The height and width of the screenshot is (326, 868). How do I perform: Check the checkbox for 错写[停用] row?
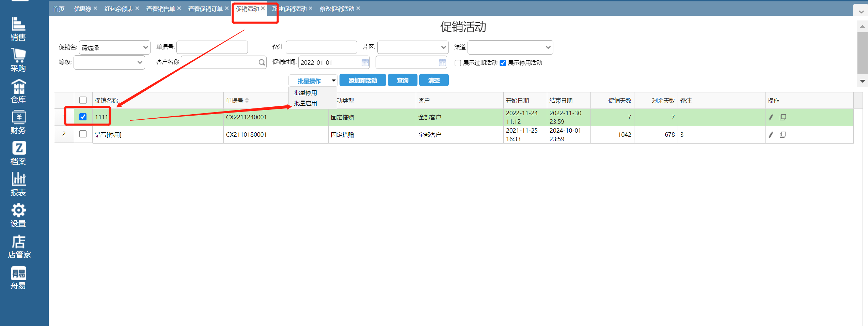83,134
